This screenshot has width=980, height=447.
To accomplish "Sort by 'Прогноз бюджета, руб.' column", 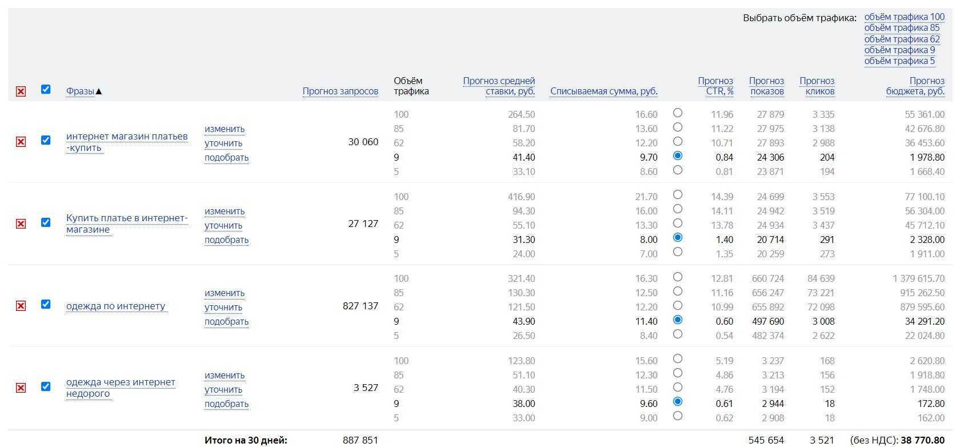I will pyautogui.click(x=915, y=86).
